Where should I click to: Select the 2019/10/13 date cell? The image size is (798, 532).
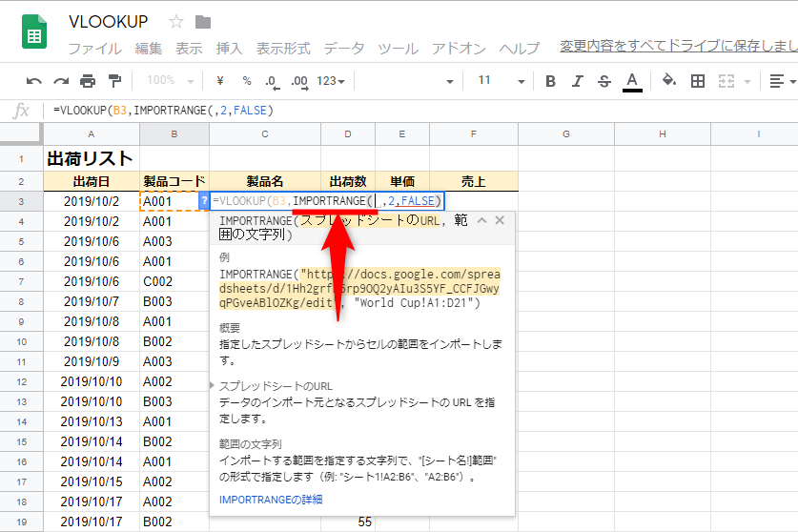pos(92,421)
